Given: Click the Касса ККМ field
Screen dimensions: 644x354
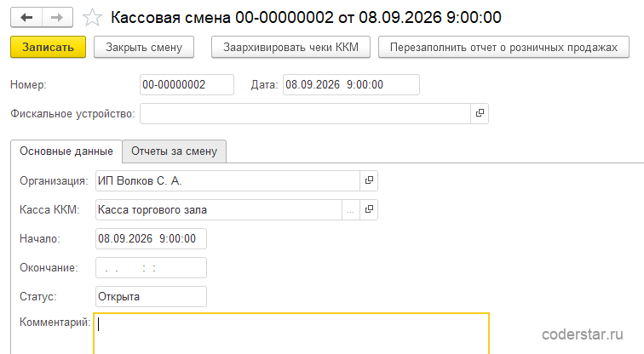Looking at the screenshot, I should pyautogui.click(x=219, y=209).
